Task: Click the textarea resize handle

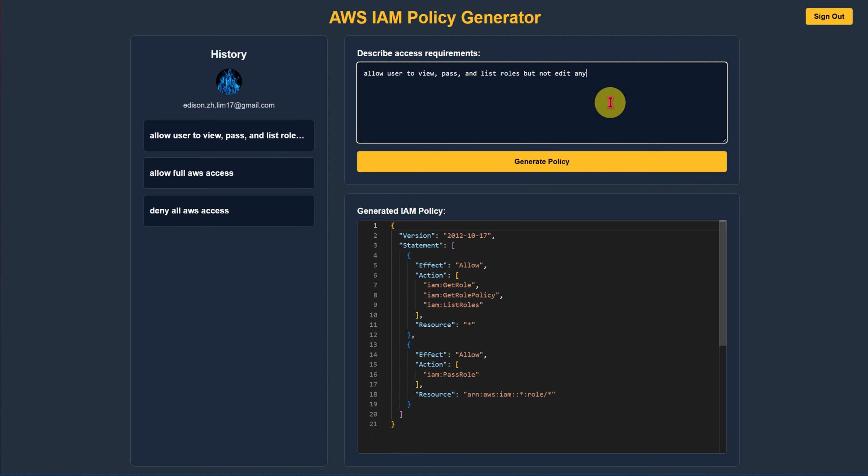Action: click(724, 140)
